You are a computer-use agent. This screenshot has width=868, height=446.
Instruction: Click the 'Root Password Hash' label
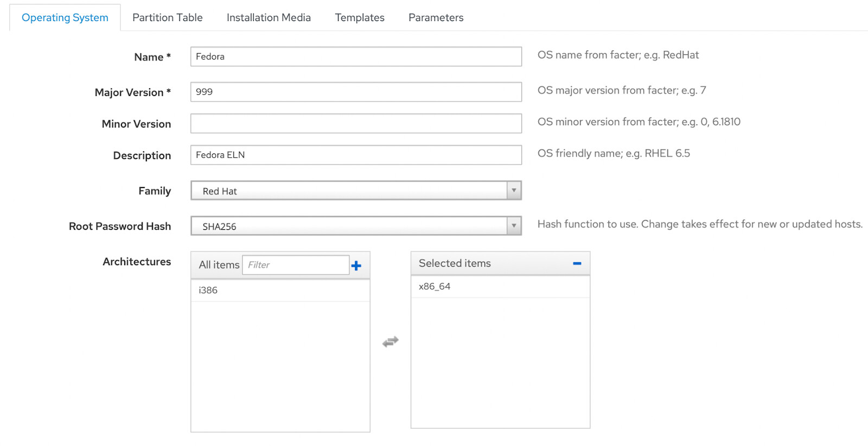coord(120,227)
